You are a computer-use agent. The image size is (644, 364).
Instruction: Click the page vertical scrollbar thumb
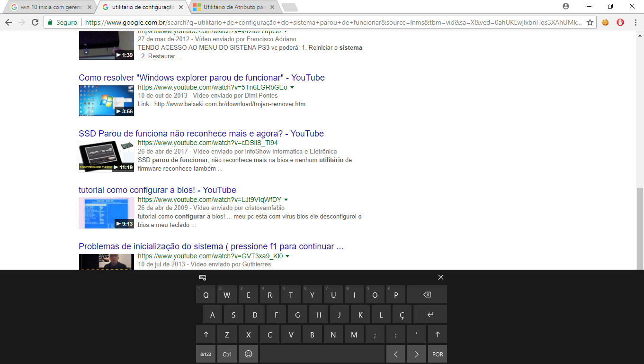640,228
